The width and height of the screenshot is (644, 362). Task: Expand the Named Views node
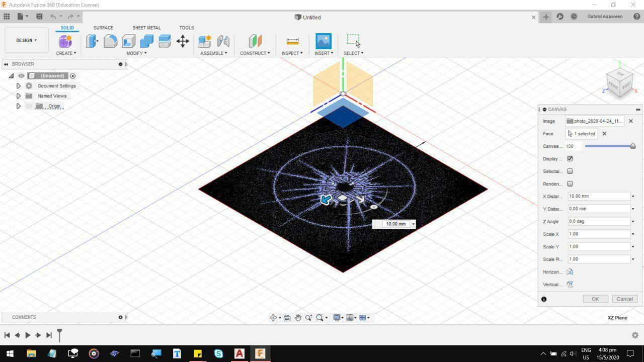(x=19, y=96)
